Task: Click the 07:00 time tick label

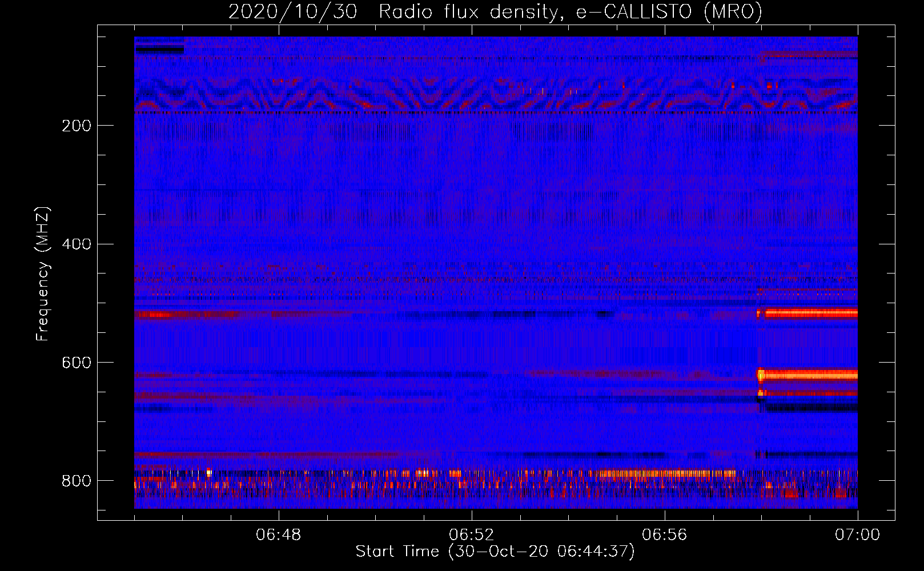Action: [857, 535]
